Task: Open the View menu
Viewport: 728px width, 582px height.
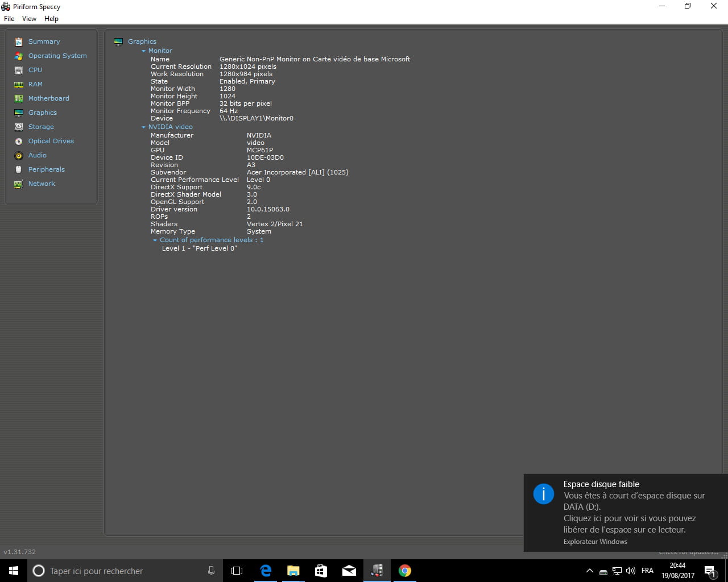Action: (x=29, y=19)
